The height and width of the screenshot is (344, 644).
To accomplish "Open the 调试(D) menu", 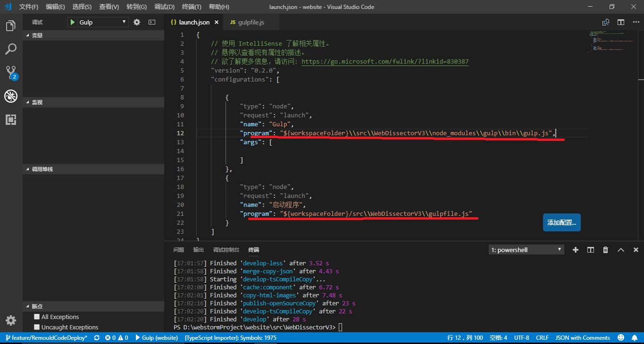I will [164, 7].
